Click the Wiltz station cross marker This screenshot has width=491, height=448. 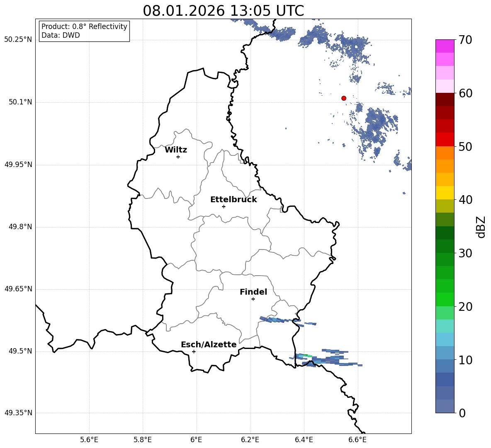click(x=178, y=157)
